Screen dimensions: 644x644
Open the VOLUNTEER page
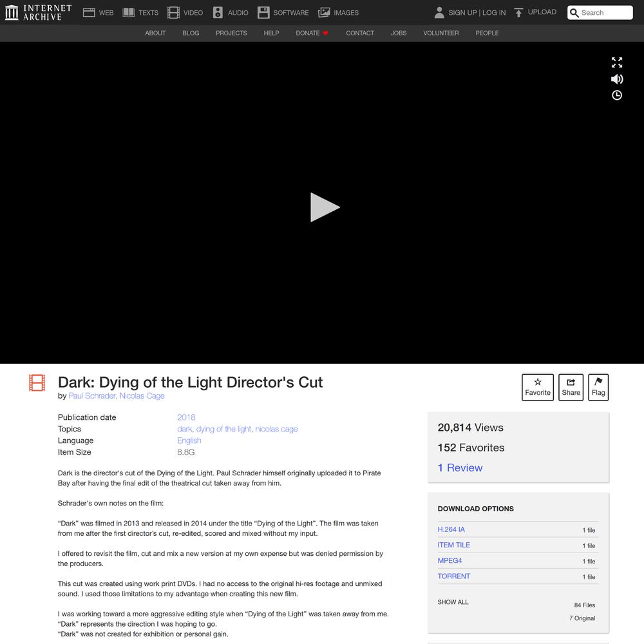(x=440, y=33)
